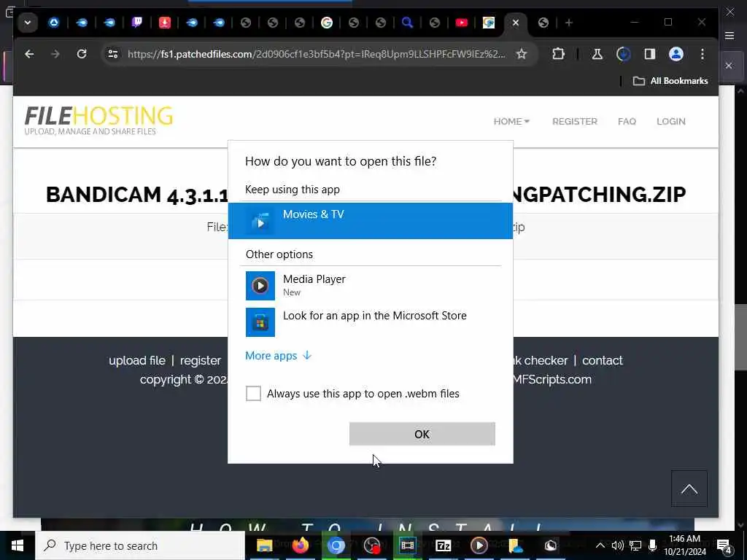Switch to the YouTube tab
Viewport: 747px width, 560px height.
(x=461, y=23)
